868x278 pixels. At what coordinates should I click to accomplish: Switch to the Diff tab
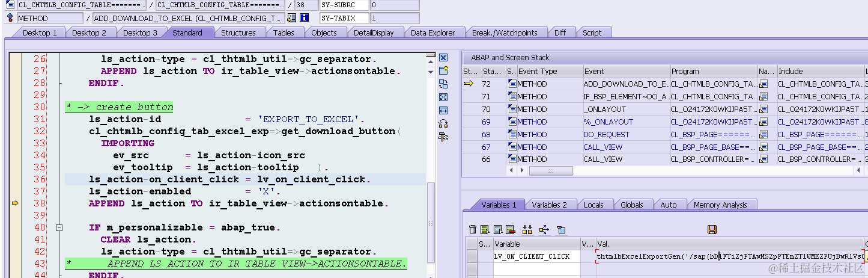point(560,32)
